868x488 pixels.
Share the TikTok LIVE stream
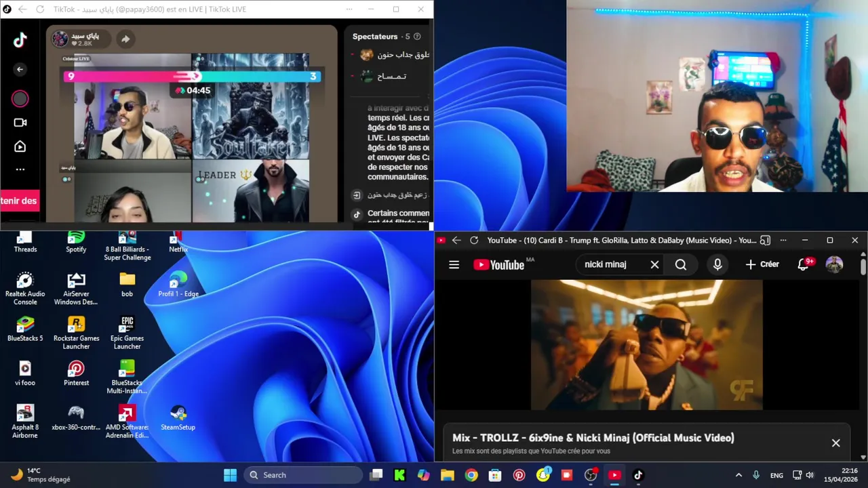point(125,39)
